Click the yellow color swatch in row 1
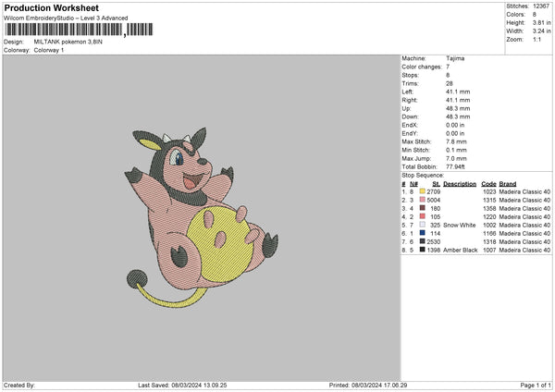This screenshot has height=392, width=555. tap(423, 191)
